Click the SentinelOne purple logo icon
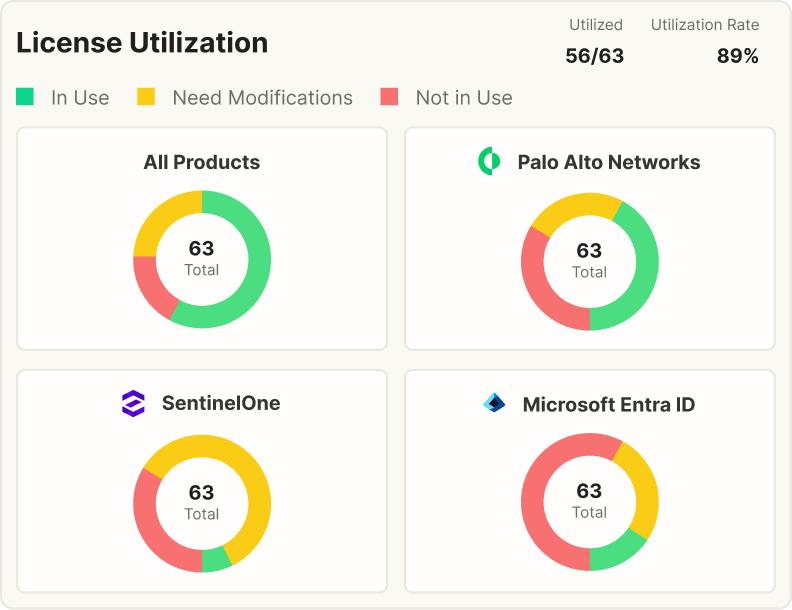The image size is (792, 610). 133,403
